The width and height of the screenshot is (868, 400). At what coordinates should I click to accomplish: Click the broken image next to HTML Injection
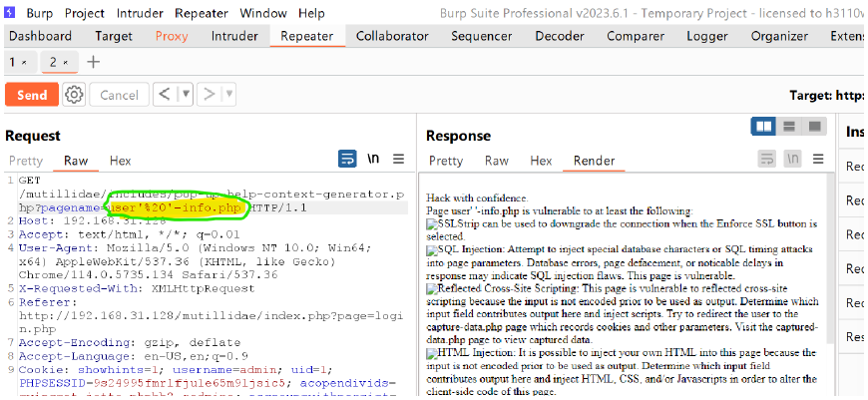pos(432,352)
